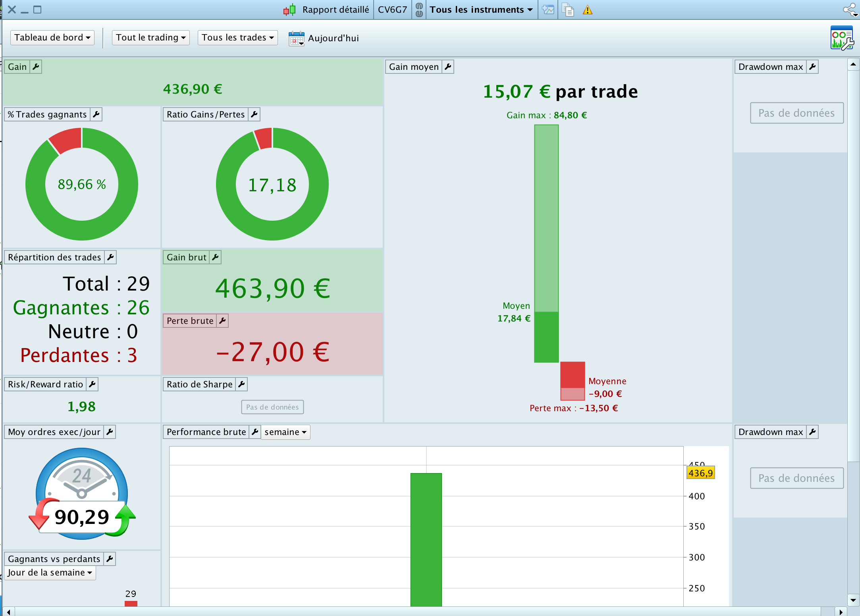860x616 pixels.
Task: Open the Tout le trading dropdown
Action: (x=150, y=38)
